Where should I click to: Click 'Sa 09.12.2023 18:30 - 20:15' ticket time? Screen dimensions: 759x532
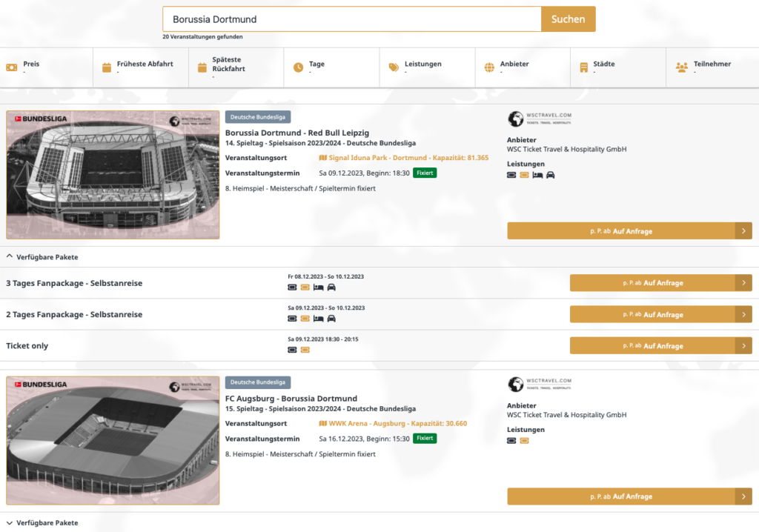[x=323, y=339]
